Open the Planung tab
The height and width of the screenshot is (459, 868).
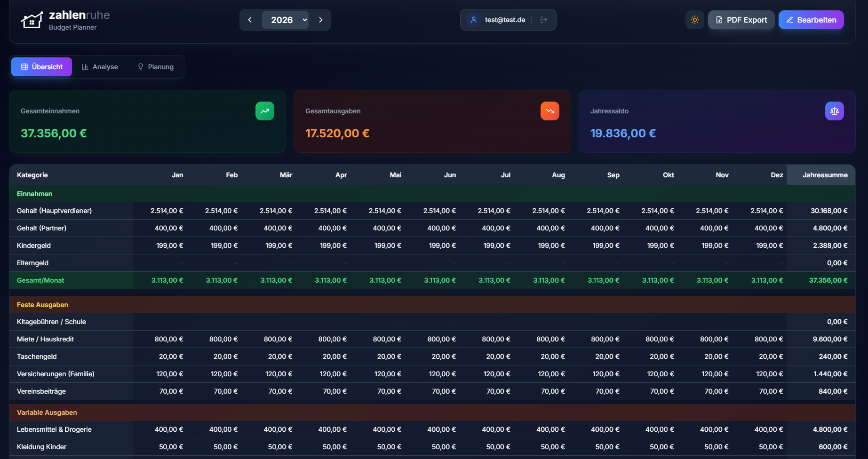[x=155, y=66]
